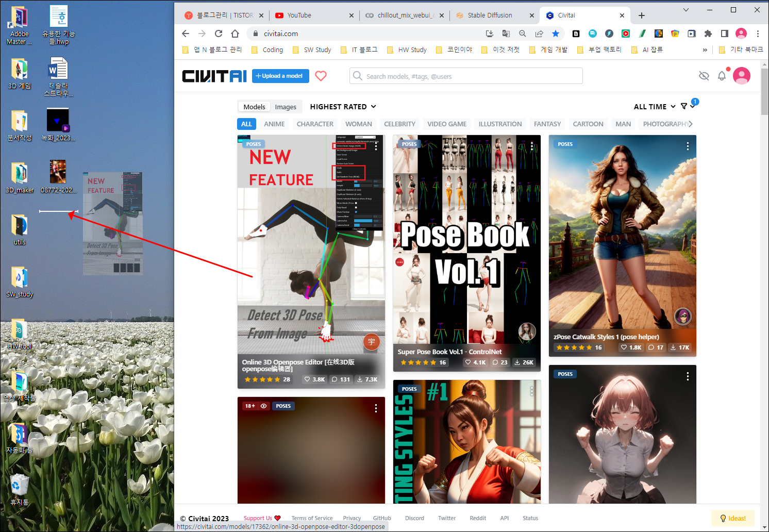The width and height of the screenshot is (769, 532).
Task: Click the Ideas! button
Action: pyautogui.click(x=733, y=518)
